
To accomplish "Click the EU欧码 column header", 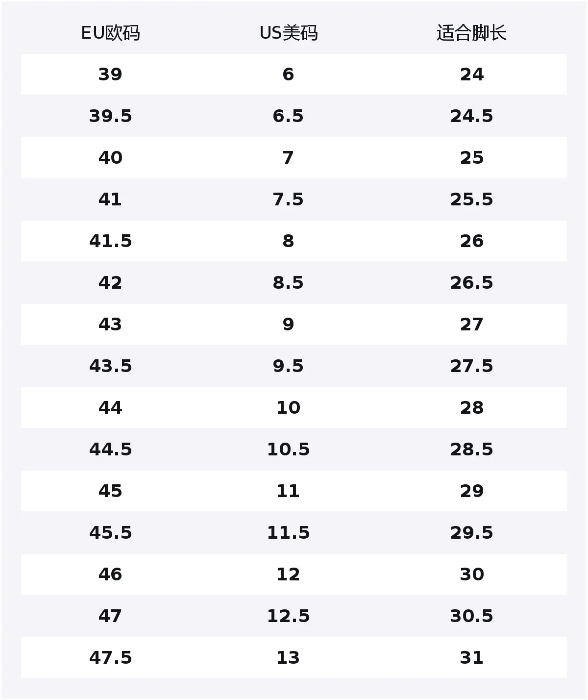I will (110, 33).
